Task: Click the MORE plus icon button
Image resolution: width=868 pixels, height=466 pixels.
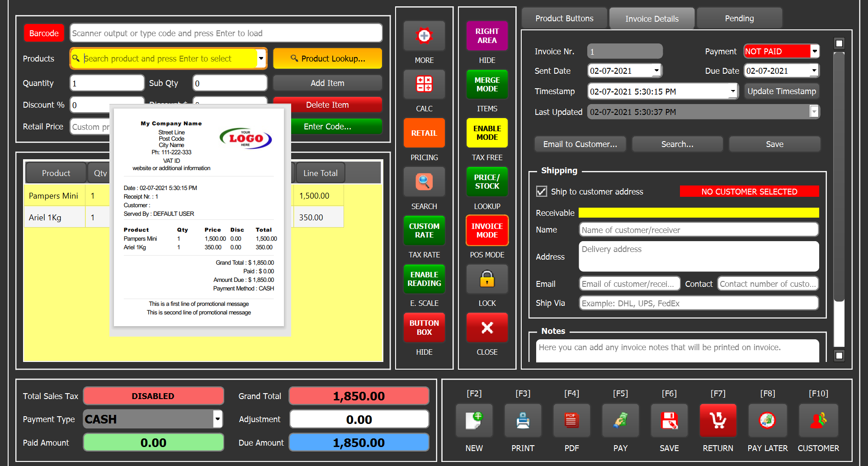Action: (x=424, y=36)
